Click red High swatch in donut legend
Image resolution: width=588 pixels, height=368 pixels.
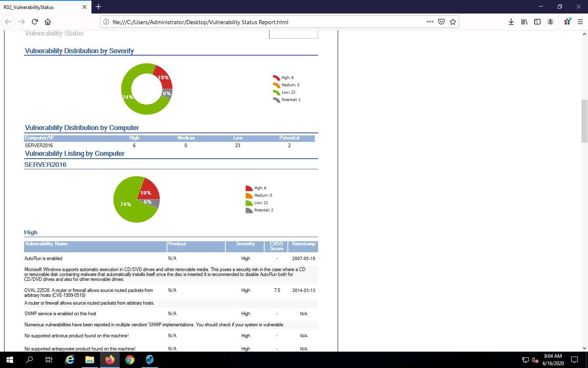(x=276, y=78)
